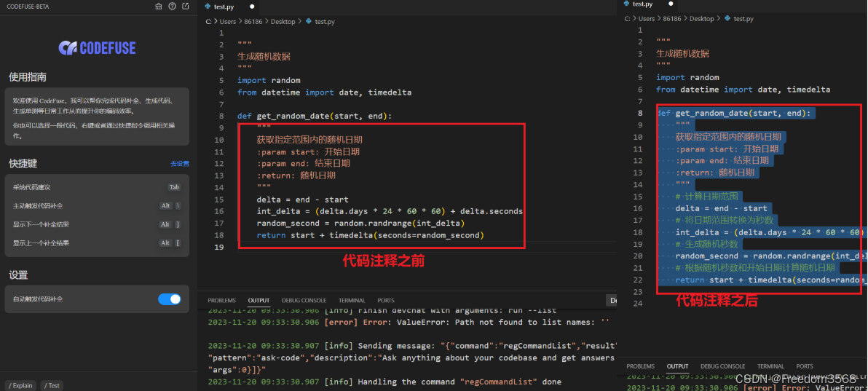The height and width of the screenshot is (391, 868).
Task: Click line number 24 in right editor
Action: coord(638,303)
